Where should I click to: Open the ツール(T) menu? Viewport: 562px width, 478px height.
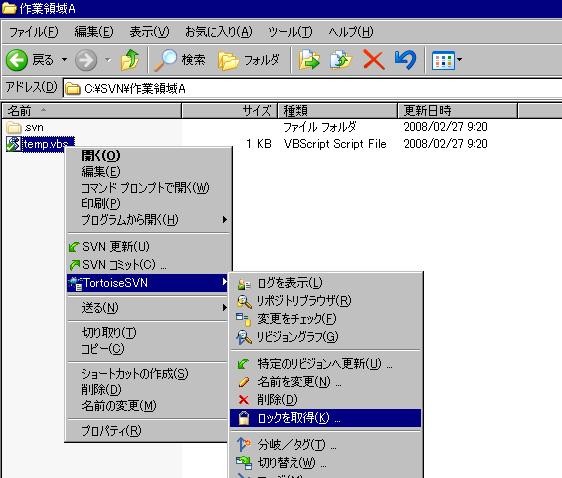[x=290, y=32]
